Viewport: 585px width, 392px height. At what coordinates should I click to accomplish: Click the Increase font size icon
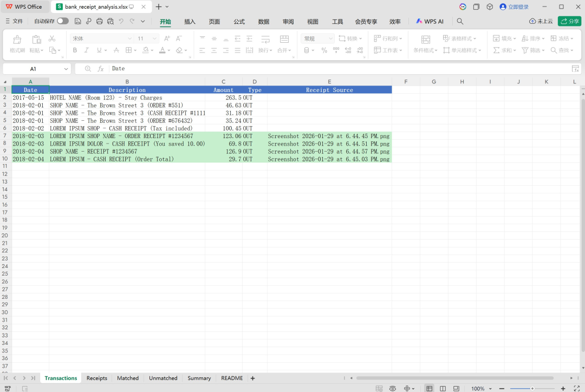(167, 38)
